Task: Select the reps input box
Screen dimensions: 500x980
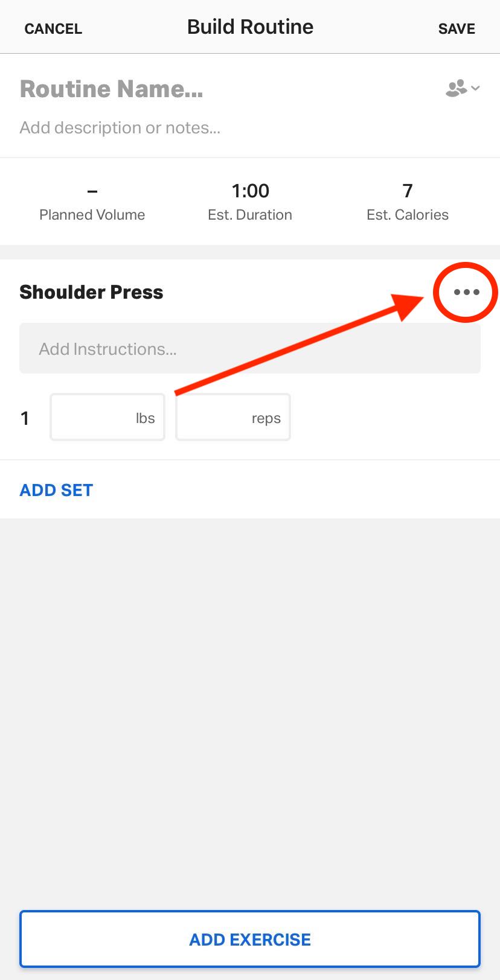Action: point(233,417)
